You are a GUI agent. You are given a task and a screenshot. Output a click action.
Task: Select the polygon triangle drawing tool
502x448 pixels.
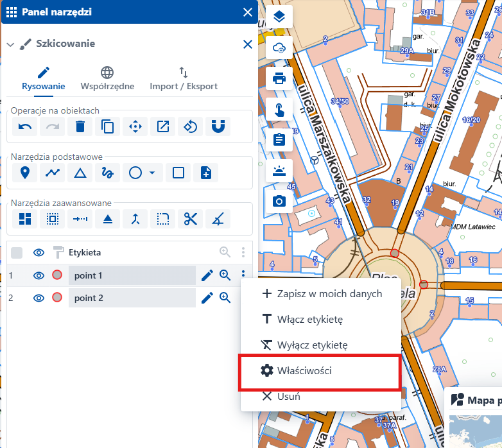tap(80, 173)
